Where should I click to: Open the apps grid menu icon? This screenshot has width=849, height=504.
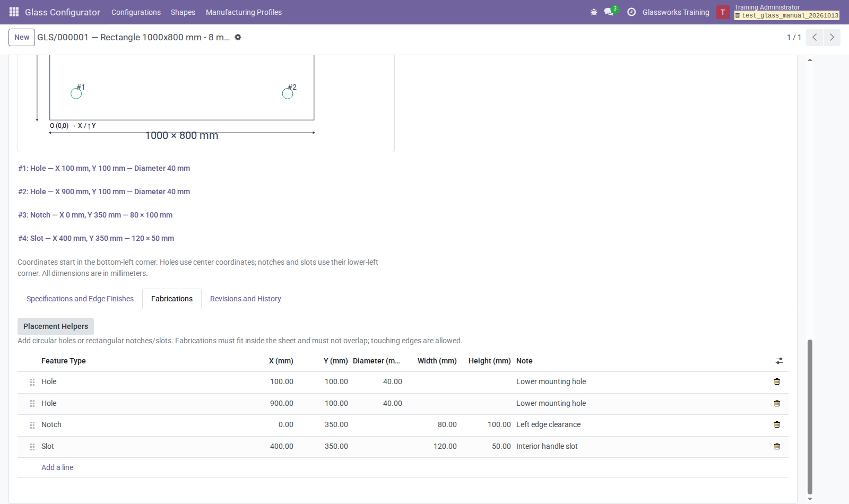coord(14,12)
